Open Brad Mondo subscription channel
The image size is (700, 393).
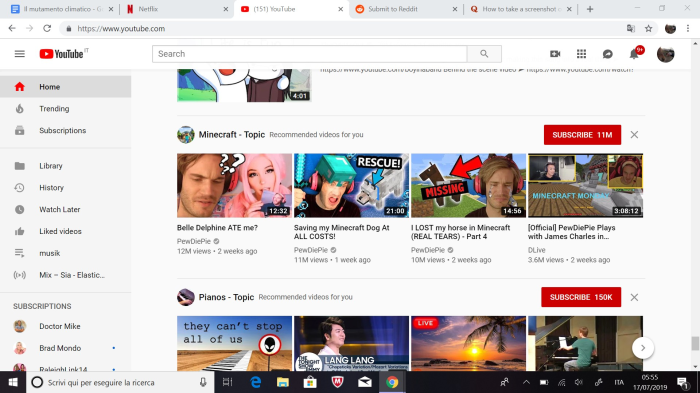point(66,348)
